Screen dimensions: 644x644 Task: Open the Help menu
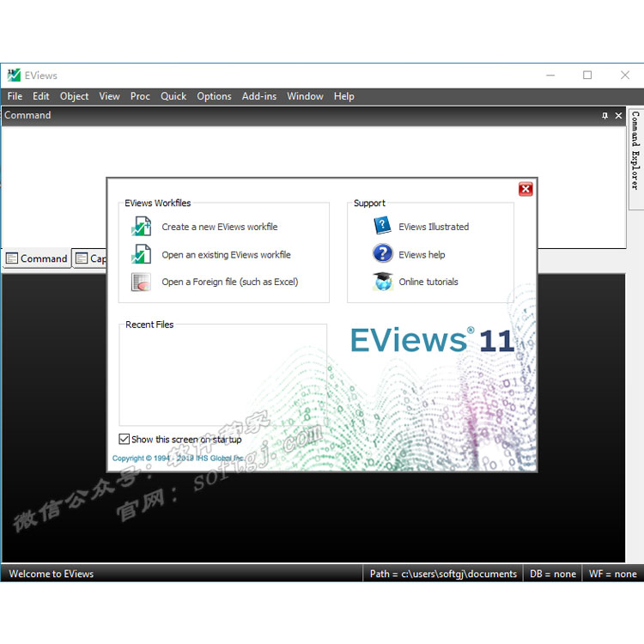343,96
